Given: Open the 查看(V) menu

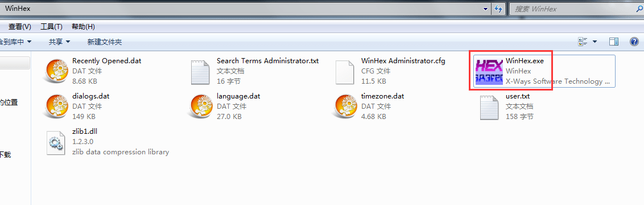Looking at the screenshot, I should point(20,27).
